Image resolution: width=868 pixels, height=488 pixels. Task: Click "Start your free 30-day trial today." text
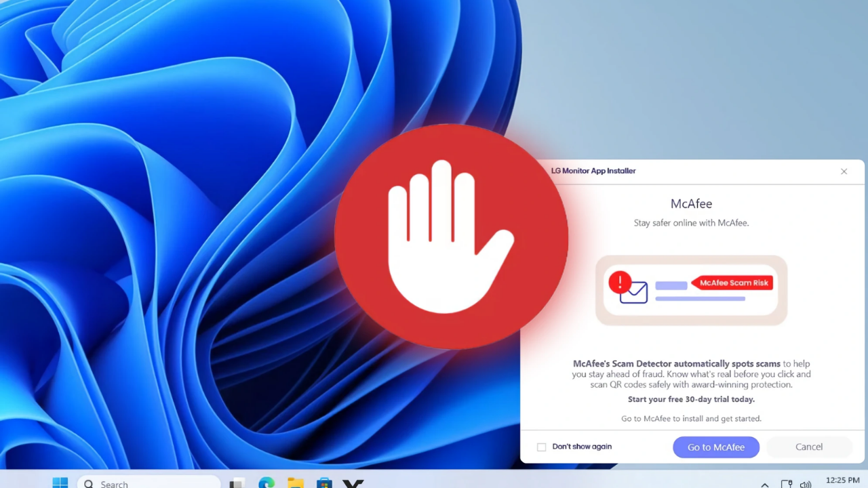(x=691, y=399)
